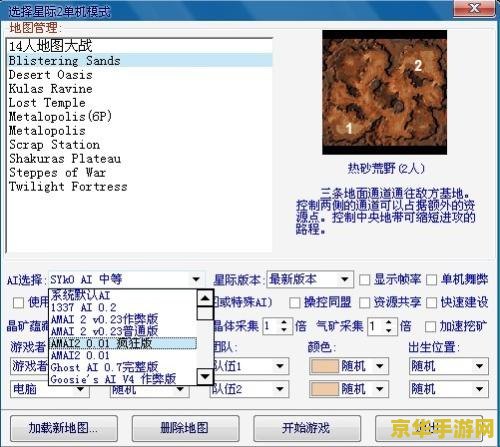The width and height of the screenshot is (500, 447).
Task: Pick Goosie's AI V4 作弊版 option
Action: tap(123, 379)
